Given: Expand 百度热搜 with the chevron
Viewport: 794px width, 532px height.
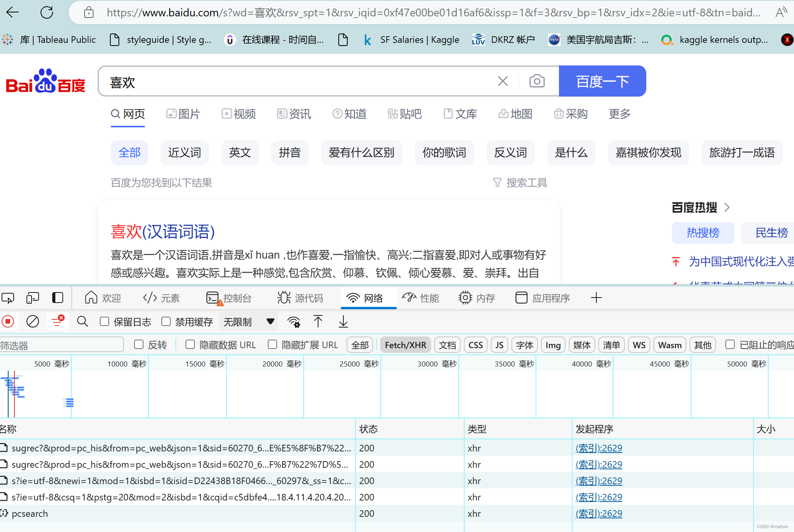Looking at the screenshot, I should [727, 207].
